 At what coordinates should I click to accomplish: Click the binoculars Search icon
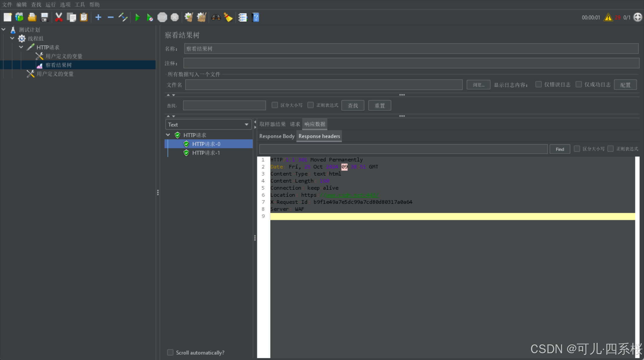[x=216, y=17]
